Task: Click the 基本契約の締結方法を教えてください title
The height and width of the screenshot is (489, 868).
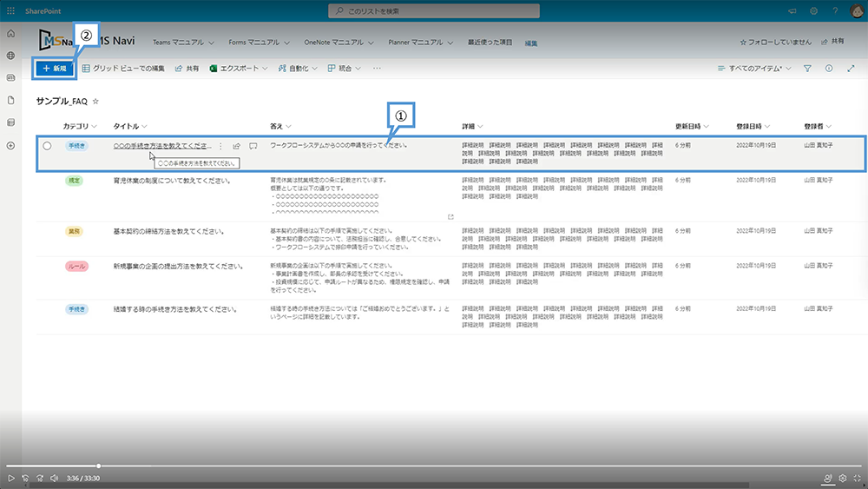Action: pos(169,232)
